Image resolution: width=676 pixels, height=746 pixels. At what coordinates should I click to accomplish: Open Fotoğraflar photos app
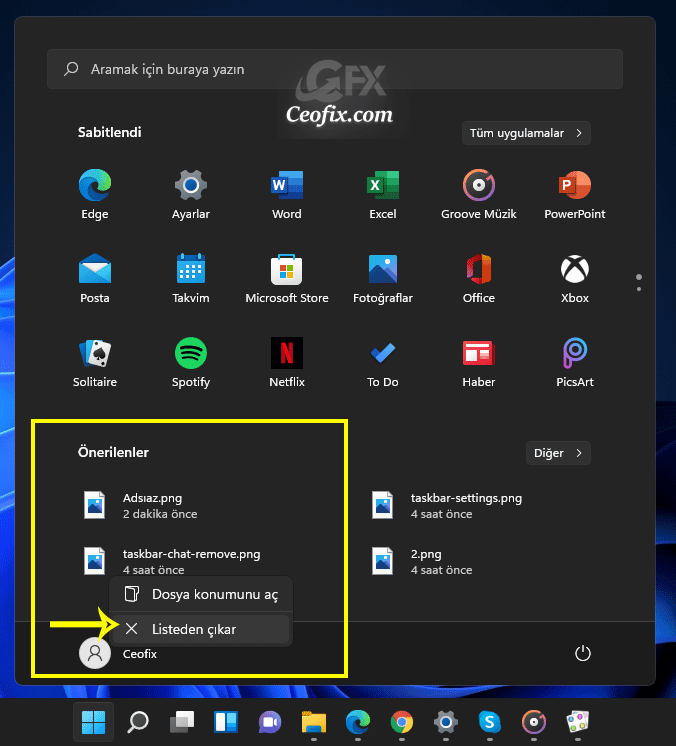pyautogui.click(x=383, y=278)
